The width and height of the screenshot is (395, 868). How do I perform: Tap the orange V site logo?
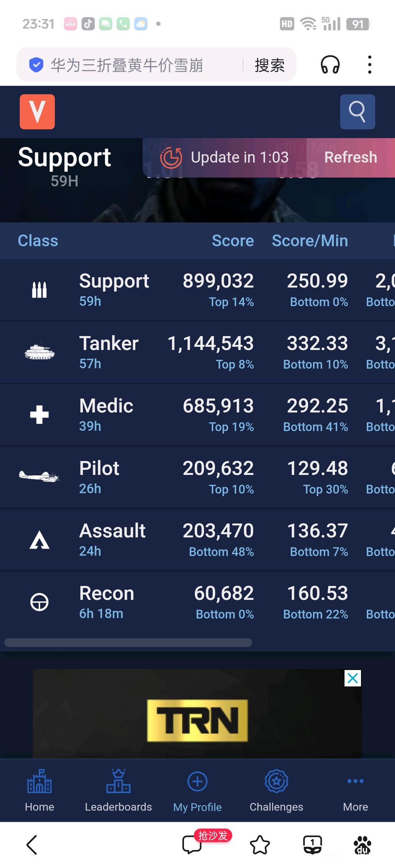[37, 112]
